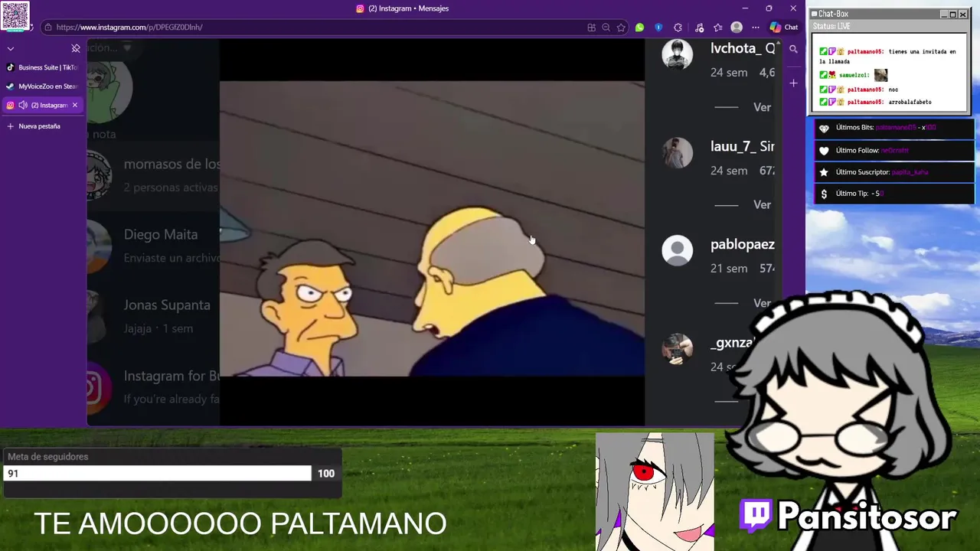This screenshot has width=980, height=551.
Task: Click the sidebar search magnifier icon
Action: point(793,49)
